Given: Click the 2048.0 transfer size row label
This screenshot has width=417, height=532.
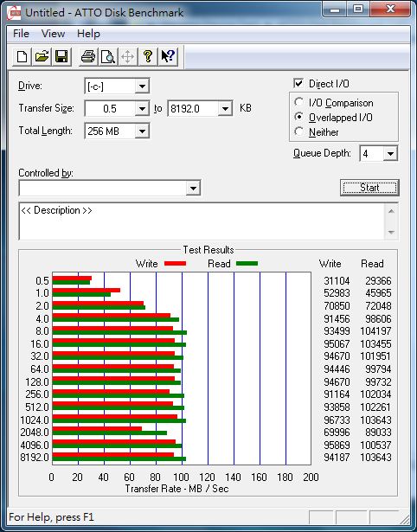Looking at the screenshot, I should coord(35,432).
